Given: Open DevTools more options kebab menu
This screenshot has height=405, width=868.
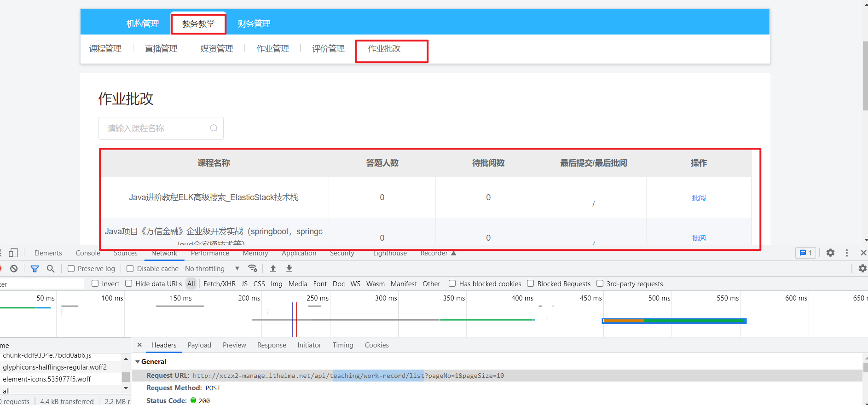Looking at the screenshot, I should pos(847,253).
